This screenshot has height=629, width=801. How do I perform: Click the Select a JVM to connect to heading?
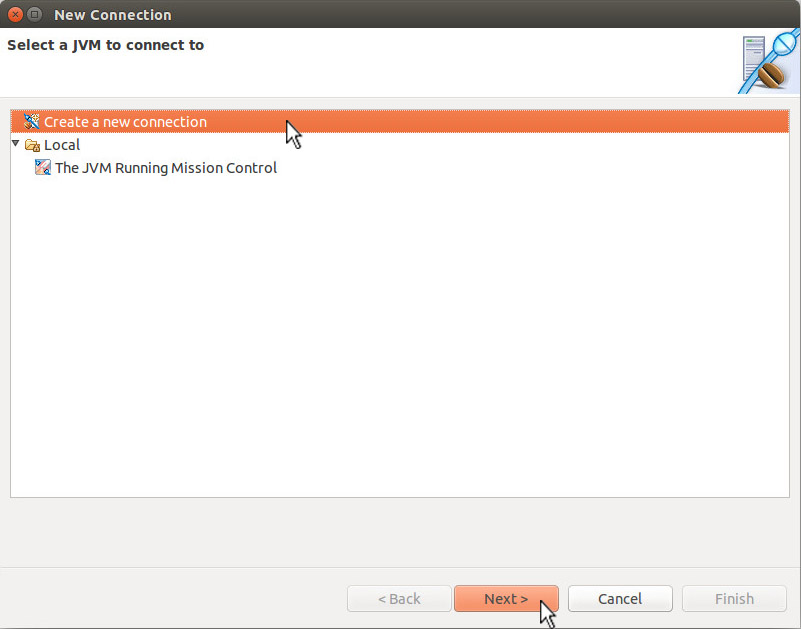pos(106,45)
